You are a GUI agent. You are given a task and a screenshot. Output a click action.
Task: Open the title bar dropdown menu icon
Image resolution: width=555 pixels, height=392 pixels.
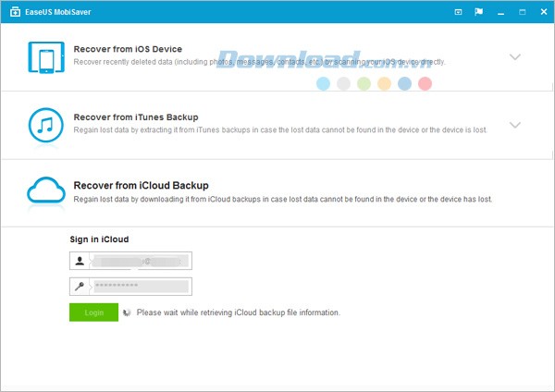(459, 12)
